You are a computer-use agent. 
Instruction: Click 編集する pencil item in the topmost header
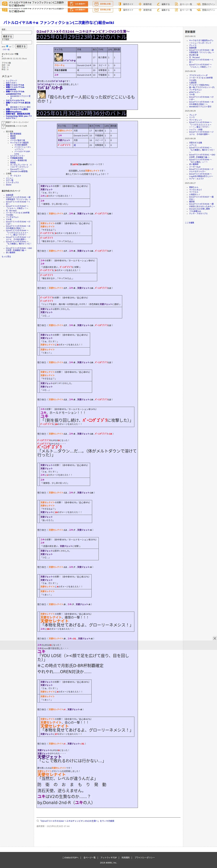point(163,4)
